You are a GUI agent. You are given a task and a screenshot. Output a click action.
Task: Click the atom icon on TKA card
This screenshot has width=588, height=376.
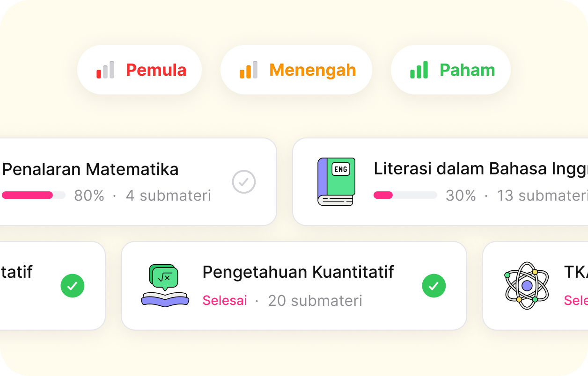coord(527,285)
